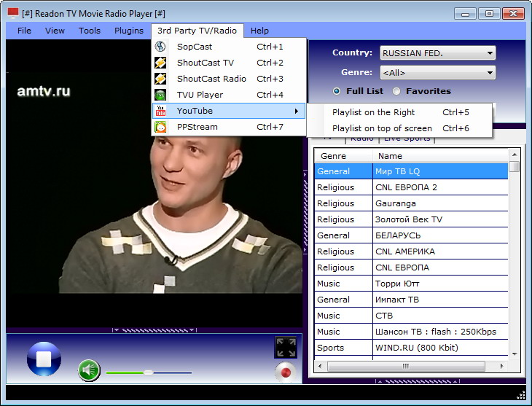Select the Favorites radio button
This screenshot has height=406, width=532.
(396, 91)
